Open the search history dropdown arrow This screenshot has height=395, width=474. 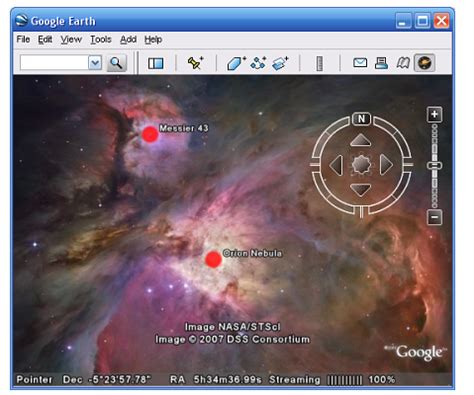tap(95, 63)
